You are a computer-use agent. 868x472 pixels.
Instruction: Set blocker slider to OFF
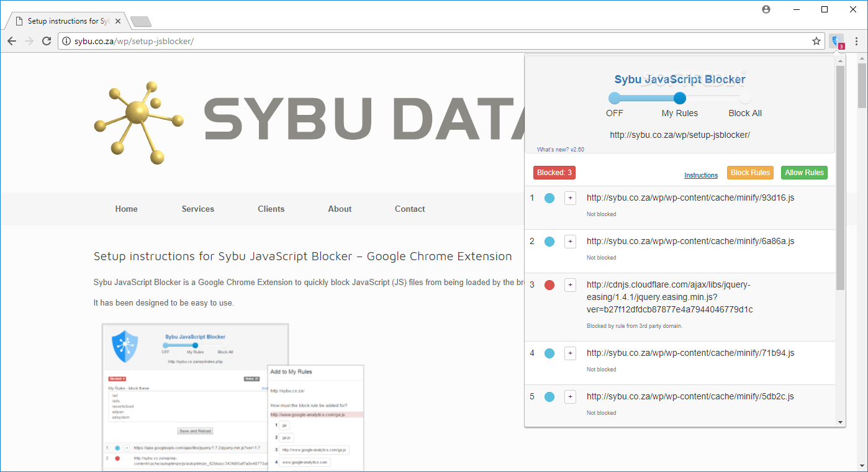tap(615, 98)
